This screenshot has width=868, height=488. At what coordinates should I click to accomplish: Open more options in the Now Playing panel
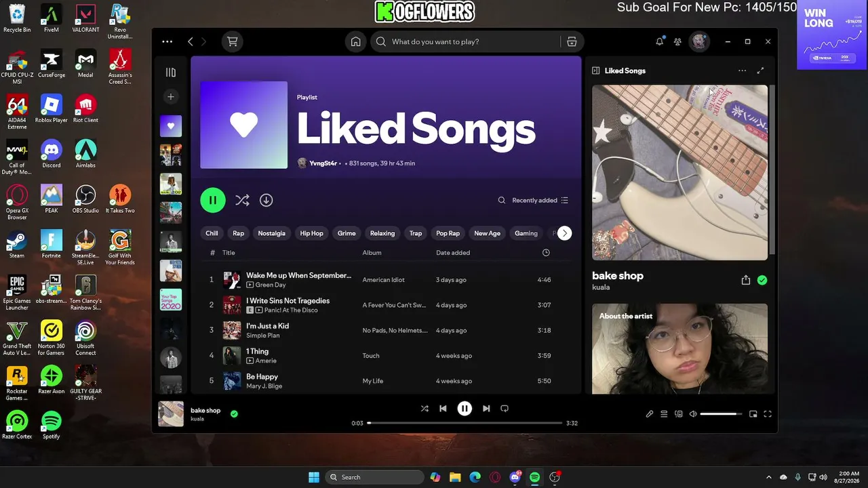point(742,70)
